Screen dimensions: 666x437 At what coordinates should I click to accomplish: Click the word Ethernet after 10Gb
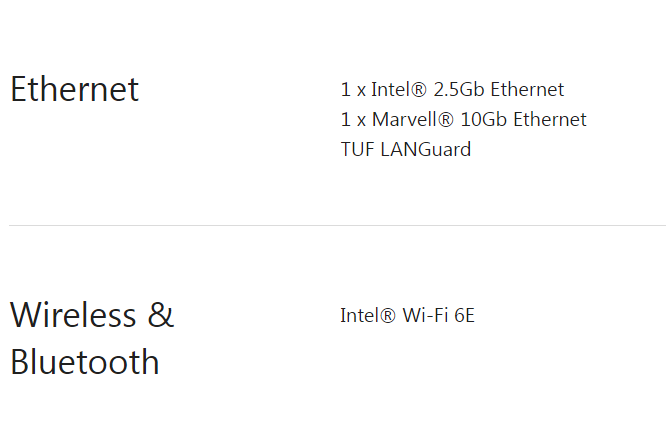coord(550,119)
